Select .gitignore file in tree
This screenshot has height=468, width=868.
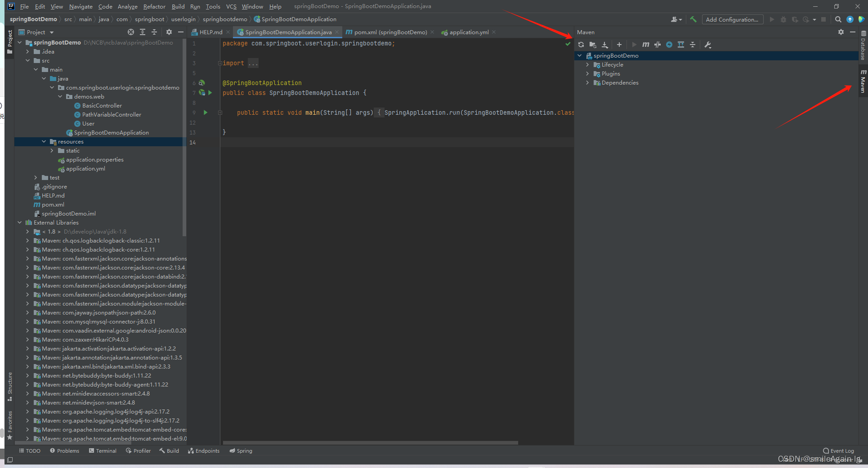pyautogui.click(x=50, y=187)
